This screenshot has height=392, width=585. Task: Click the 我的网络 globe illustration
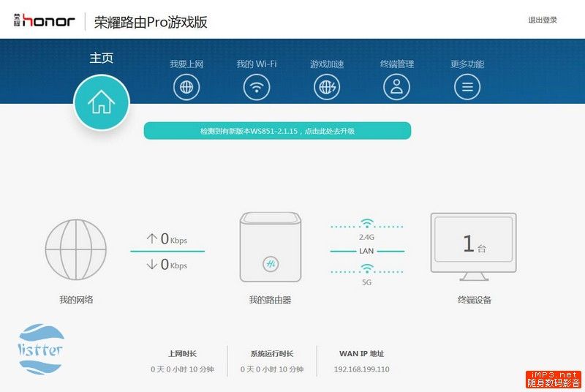click(76, 249)
